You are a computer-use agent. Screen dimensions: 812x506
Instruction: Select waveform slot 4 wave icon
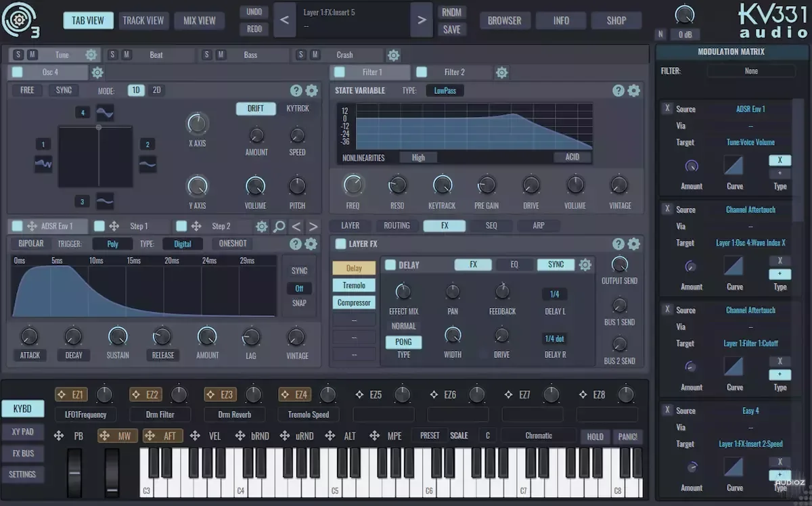pos(105,112)
